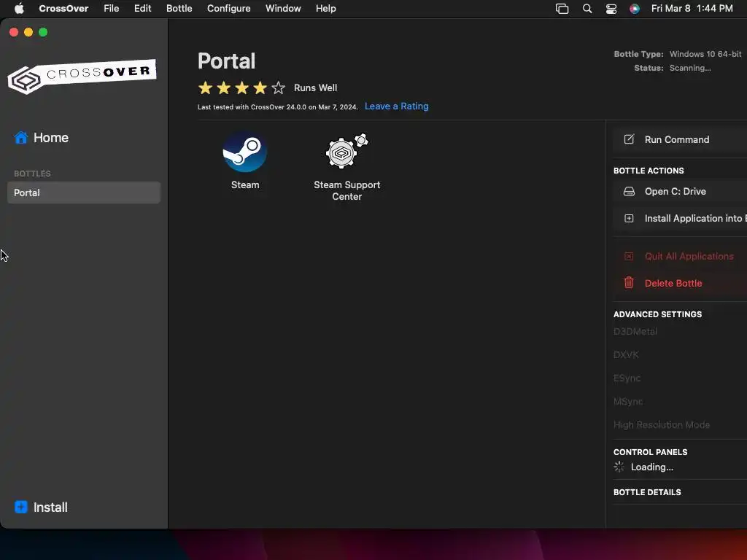Expand the Bottle Details section
The height and width of the screenshot is (560, 747).
click(x=647, y=492)
